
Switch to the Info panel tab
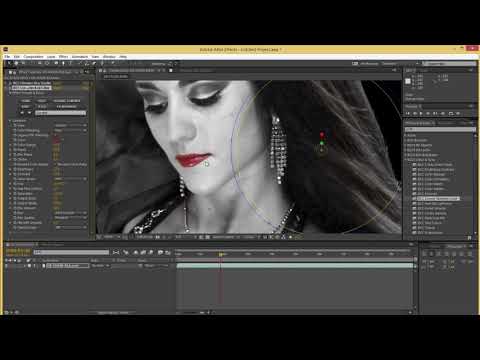(x=410, y=70)
